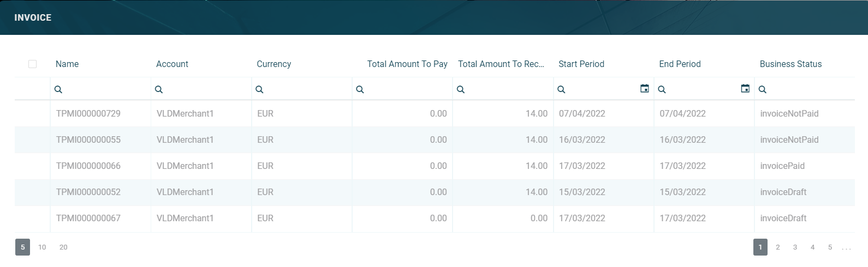Click search icon under Total Amount To Receive
The image size is (868, 267).
pyautogui.click(x=461, y=89)
